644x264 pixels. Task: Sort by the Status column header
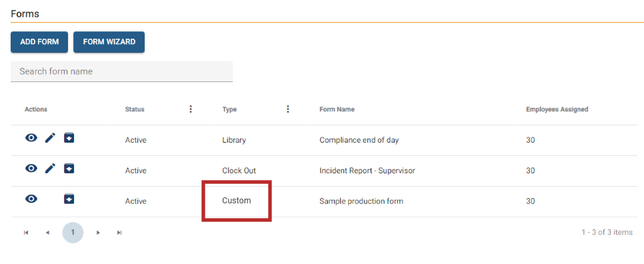[x=135, y=109]
